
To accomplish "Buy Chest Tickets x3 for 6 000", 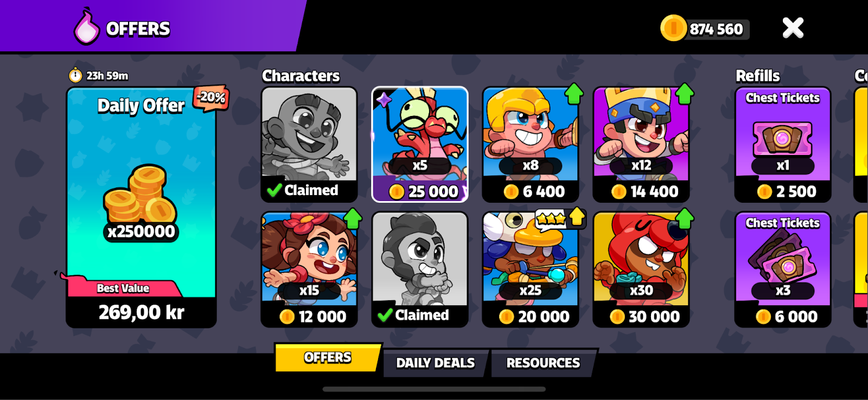I will [783, 269].
